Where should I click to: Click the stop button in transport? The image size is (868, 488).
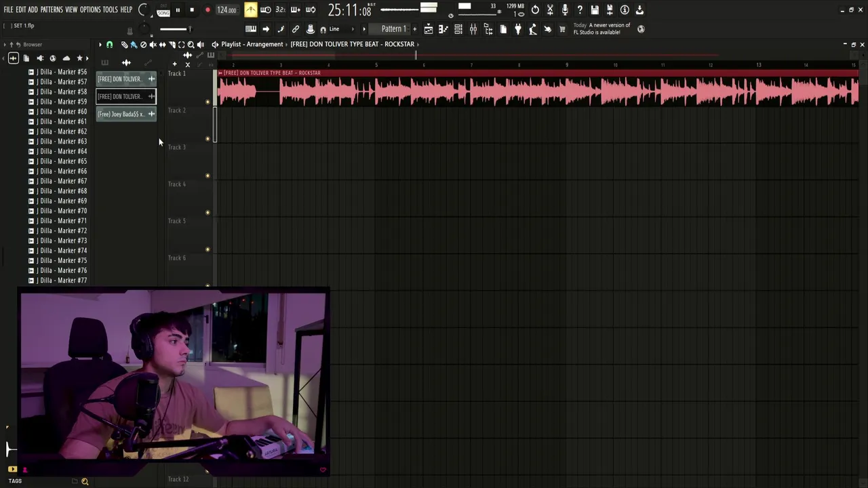click(x=192, y=10)
